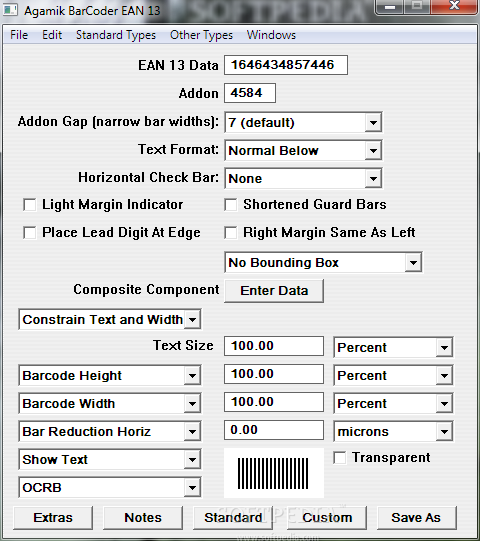Click the Extras button
Viewport: 480px width, 541px height.
(53, 518)
